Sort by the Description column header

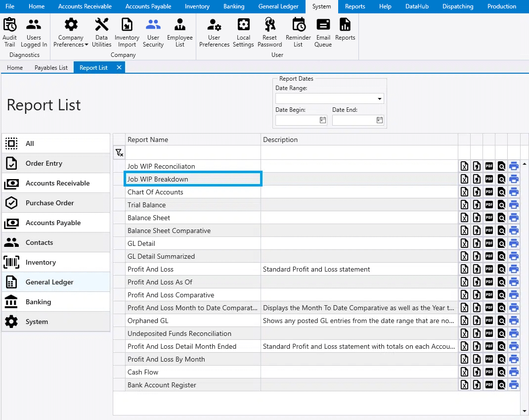[x=359, y=140]
